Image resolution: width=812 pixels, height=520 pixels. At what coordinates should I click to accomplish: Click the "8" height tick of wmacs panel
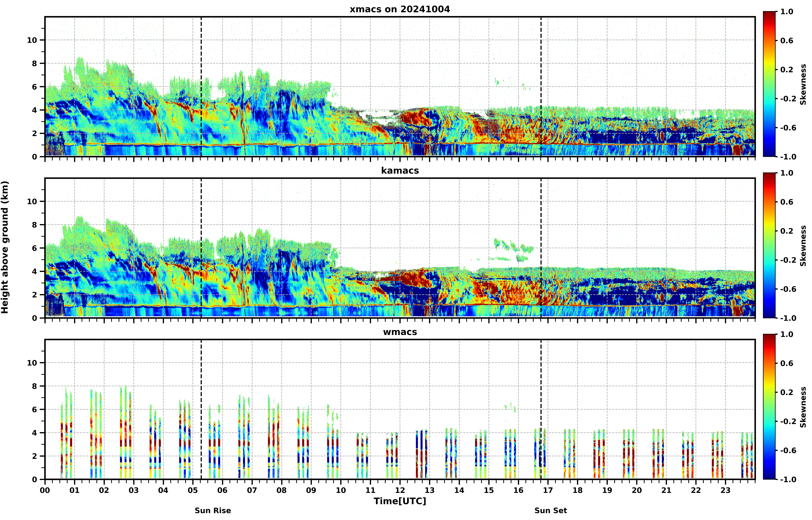tap(34, 386)
